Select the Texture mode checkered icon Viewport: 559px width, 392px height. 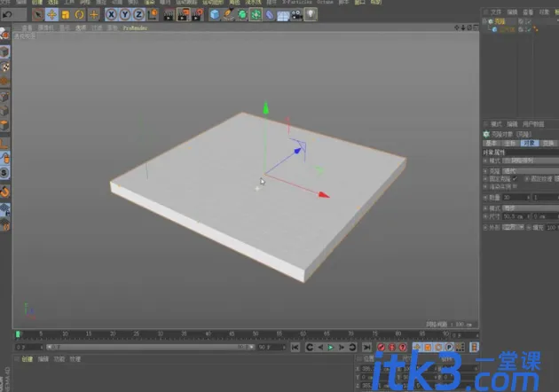(4, 67)
